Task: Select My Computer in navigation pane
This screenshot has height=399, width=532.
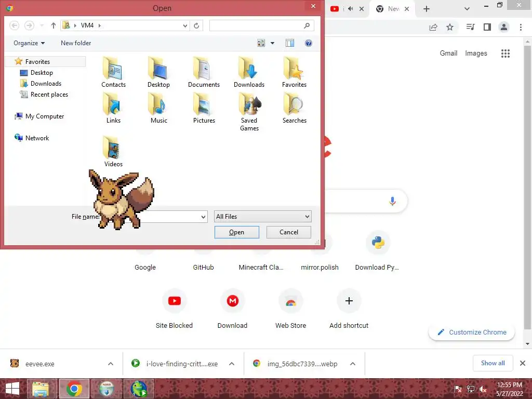Action: pos(39,116)
